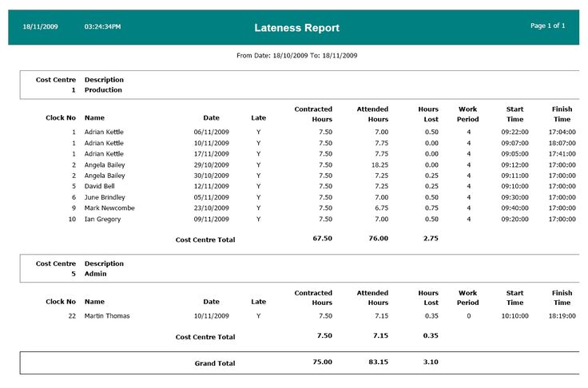Click the 3.10 grand total hours lost
588x388 pixels.
pyautogui.click(x=430, y=362)
